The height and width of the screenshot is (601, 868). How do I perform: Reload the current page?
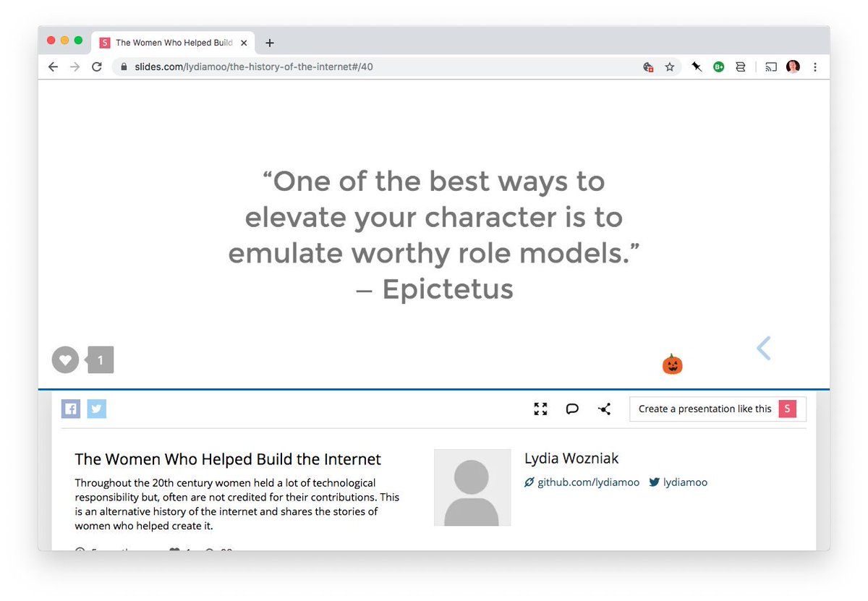[x=97, y=67]
